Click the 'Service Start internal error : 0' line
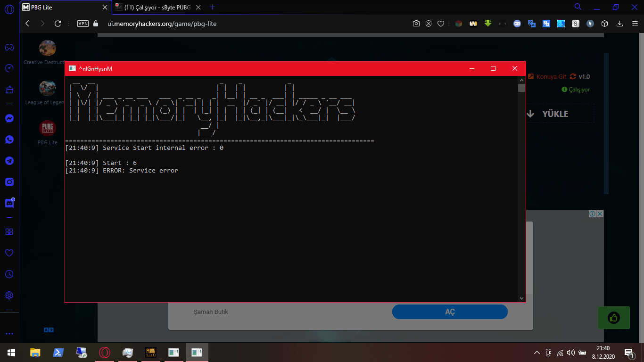 [x=144, y=148]
